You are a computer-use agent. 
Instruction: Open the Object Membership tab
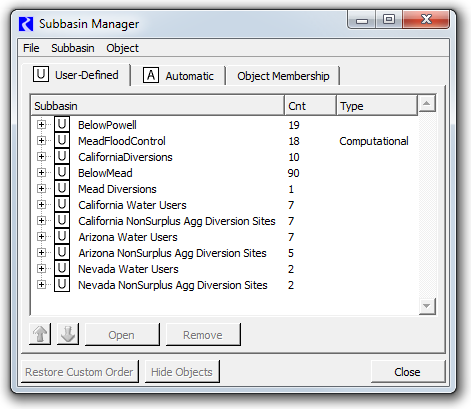(283, 76)
